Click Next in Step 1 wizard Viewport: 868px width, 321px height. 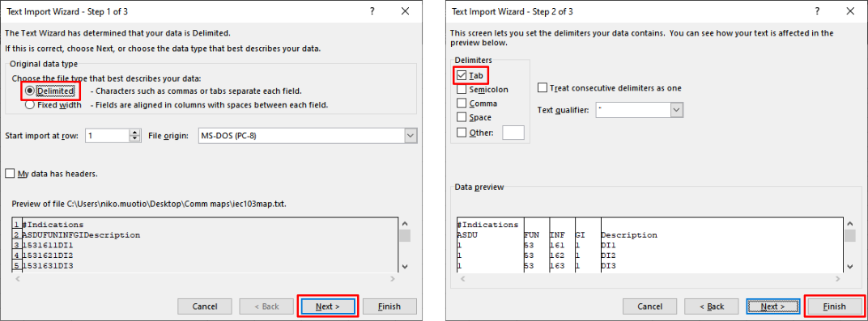pyautogui.click(x=328, y=306)
